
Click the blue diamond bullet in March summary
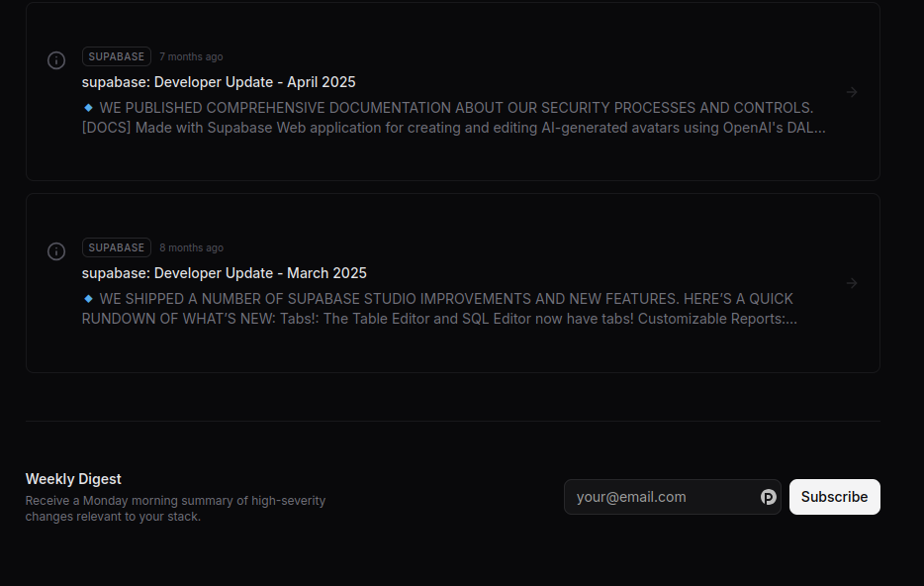pos(88,298)
